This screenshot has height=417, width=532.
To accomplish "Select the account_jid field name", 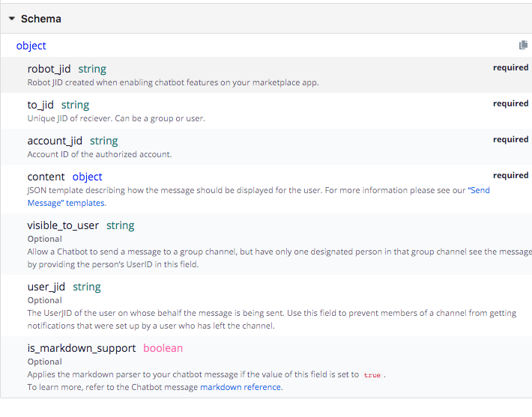I will point(55,141).
